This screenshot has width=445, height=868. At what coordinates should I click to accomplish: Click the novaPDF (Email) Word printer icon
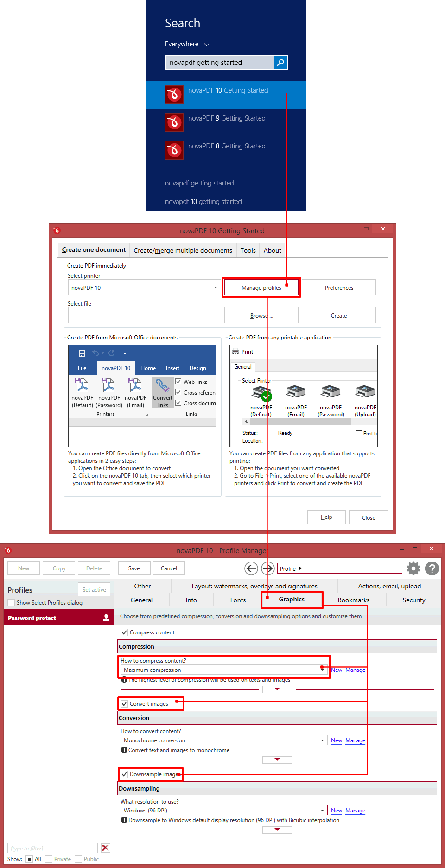(x=135, y=385)
